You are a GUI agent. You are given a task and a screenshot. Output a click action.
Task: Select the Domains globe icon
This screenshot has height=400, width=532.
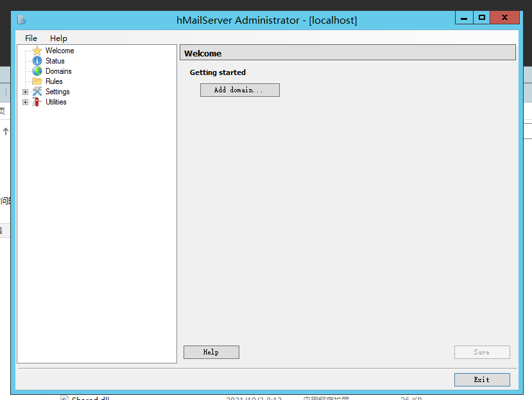(37, 71)
